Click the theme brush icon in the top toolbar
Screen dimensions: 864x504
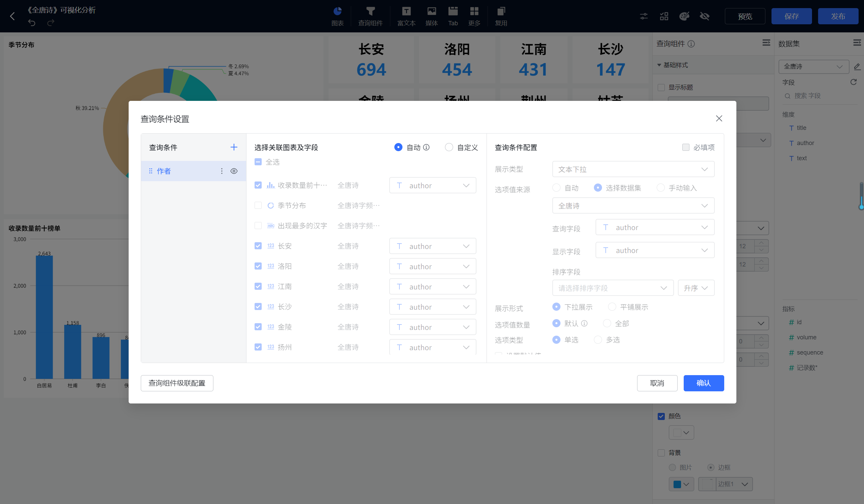pyautogui.click(x=684, y=16)
